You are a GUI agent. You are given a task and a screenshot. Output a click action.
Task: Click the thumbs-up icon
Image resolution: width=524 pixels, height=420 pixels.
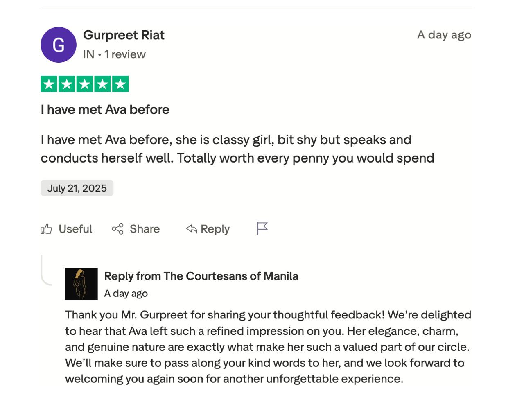(47, 229)
